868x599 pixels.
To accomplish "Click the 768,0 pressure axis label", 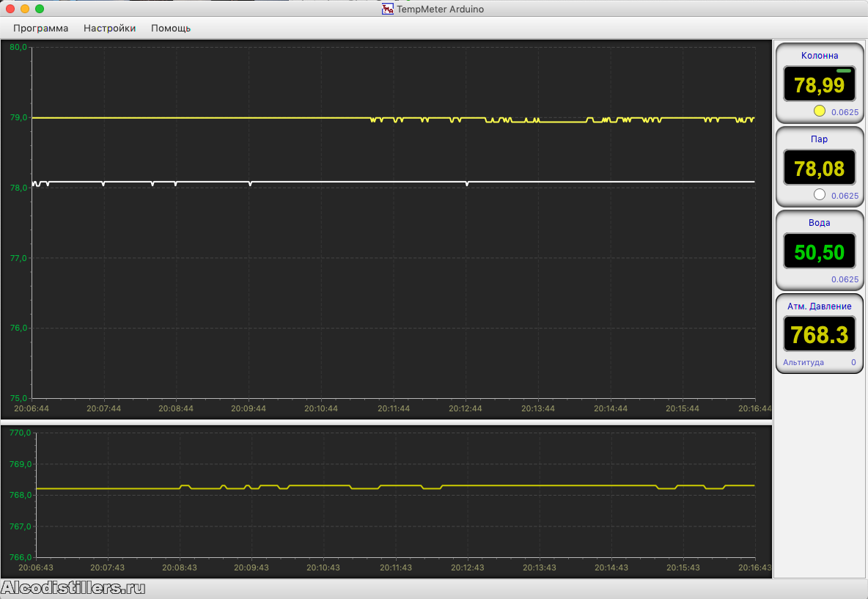I will pyautogui.click(x=21, y=495).
